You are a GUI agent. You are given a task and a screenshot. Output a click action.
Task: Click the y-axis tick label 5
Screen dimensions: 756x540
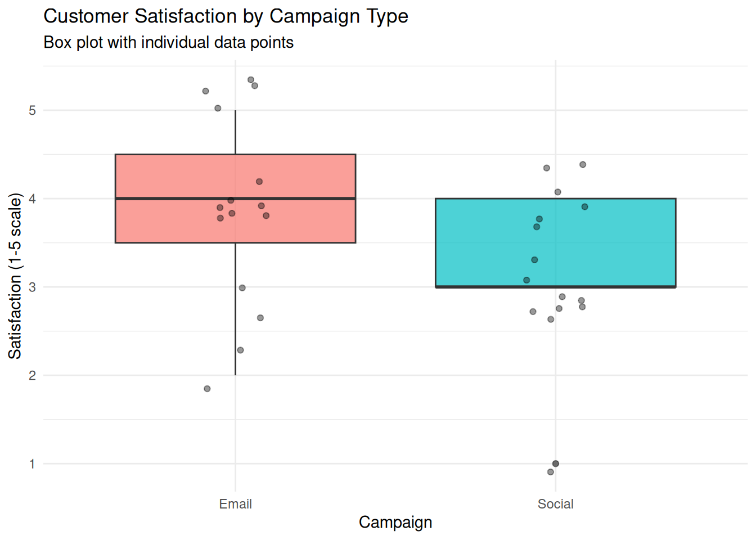pos(32,110)
